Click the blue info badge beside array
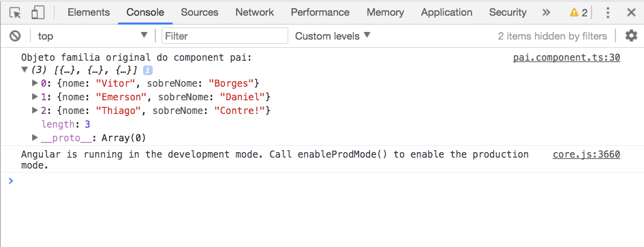Image resolution: width=644 pixels, height=247 pixels. (x=148, y=70)
